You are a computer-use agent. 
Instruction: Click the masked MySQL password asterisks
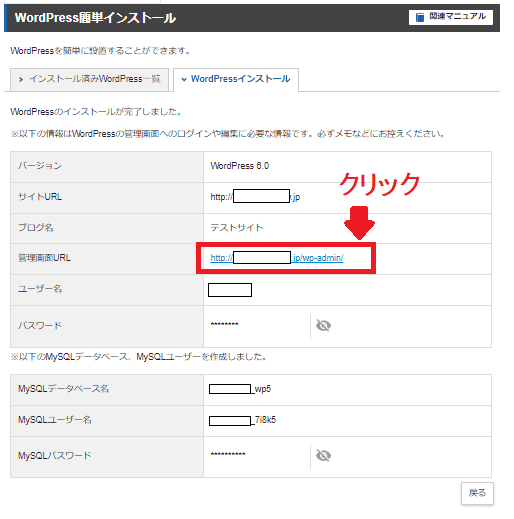(x=228, y=454)
